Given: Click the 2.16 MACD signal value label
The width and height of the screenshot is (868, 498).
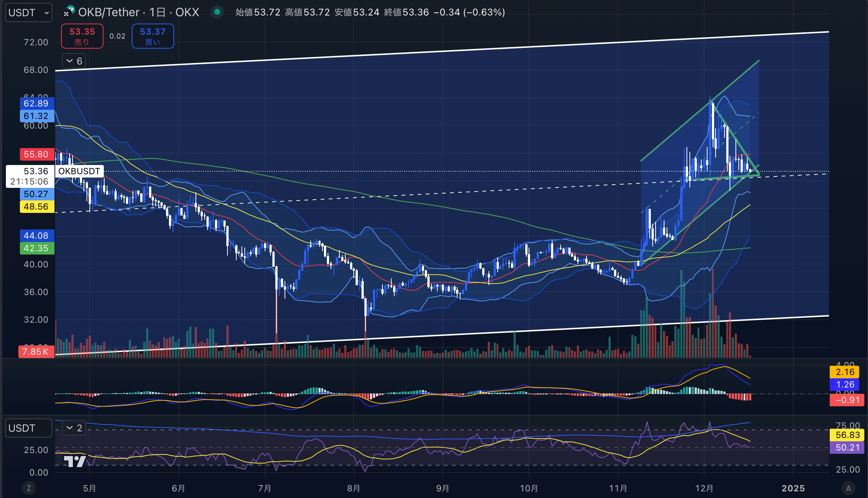Looking at the screenshot, I should point(844,372).
